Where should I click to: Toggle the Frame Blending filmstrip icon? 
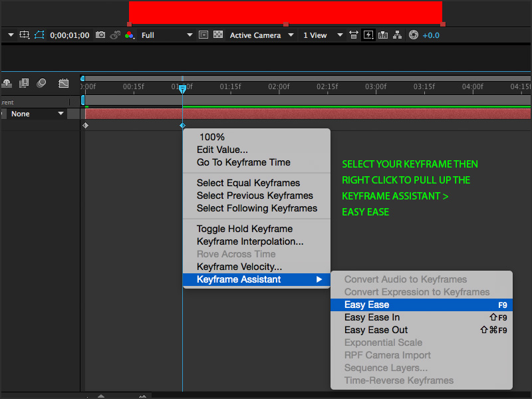point(24,83)
